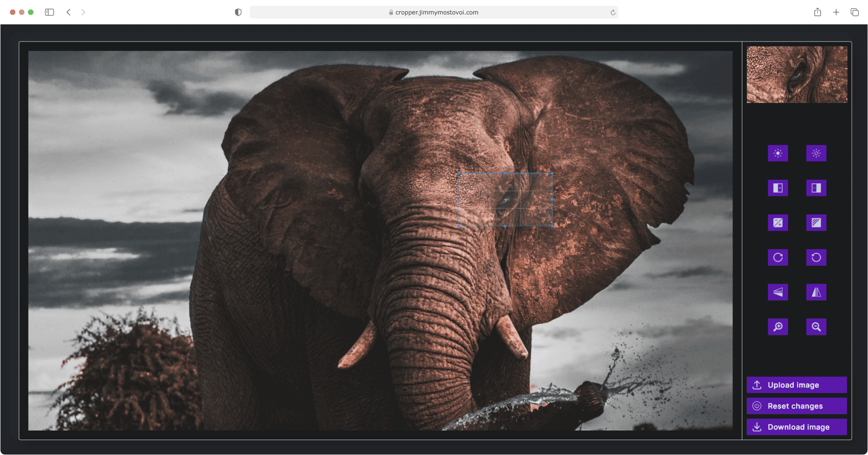The image size is (868, 455).
Task: Click the outlined sun brightness icon
Action: (x=816, y=153)
